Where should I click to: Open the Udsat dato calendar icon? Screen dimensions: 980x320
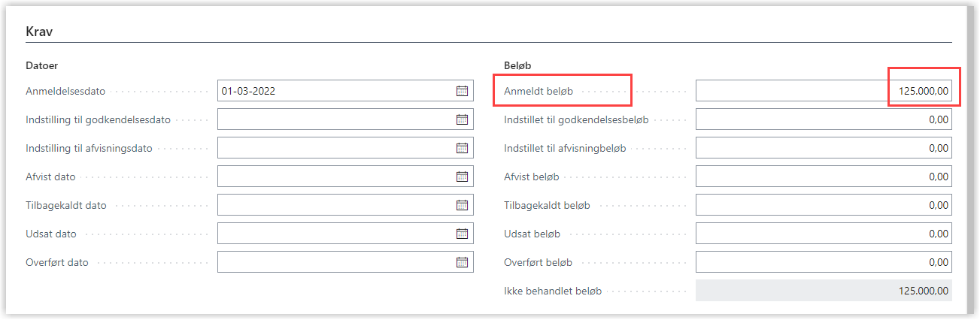462,234
